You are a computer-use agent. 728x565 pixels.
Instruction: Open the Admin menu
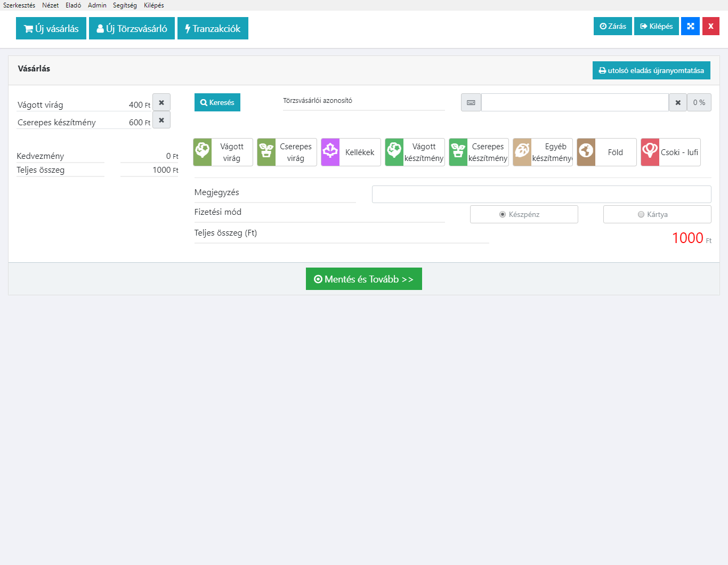pyautogui.click(x=97, y=5)
